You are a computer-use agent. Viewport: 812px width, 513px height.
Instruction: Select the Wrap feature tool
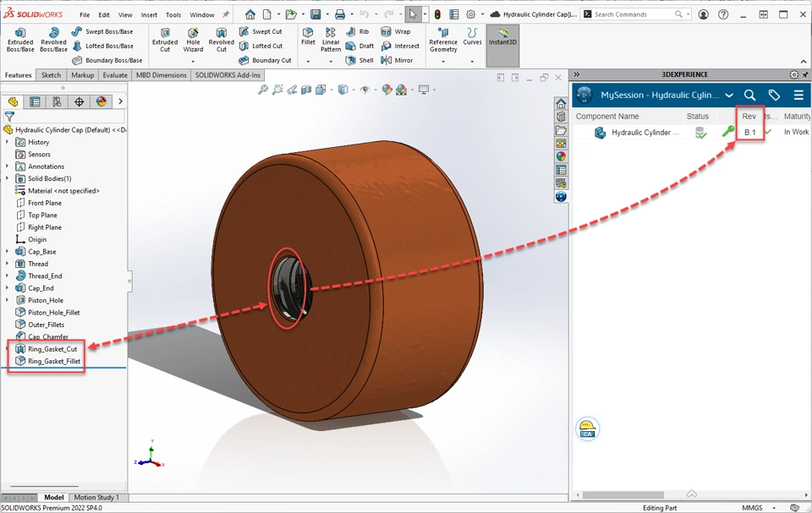[396, 31]
